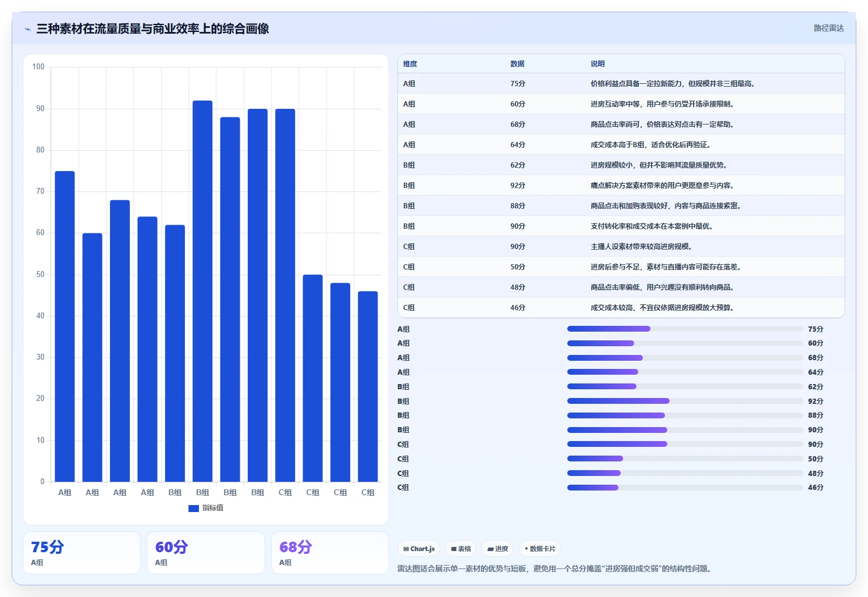
Task: Click the 说明 column header in the table
Action: pos(597,64)
